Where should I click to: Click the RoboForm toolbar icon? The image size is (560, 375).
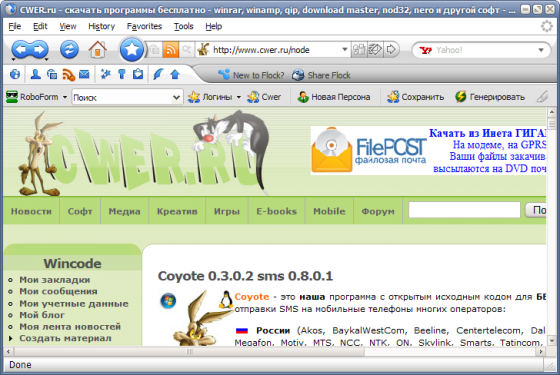tap(12, 97)
